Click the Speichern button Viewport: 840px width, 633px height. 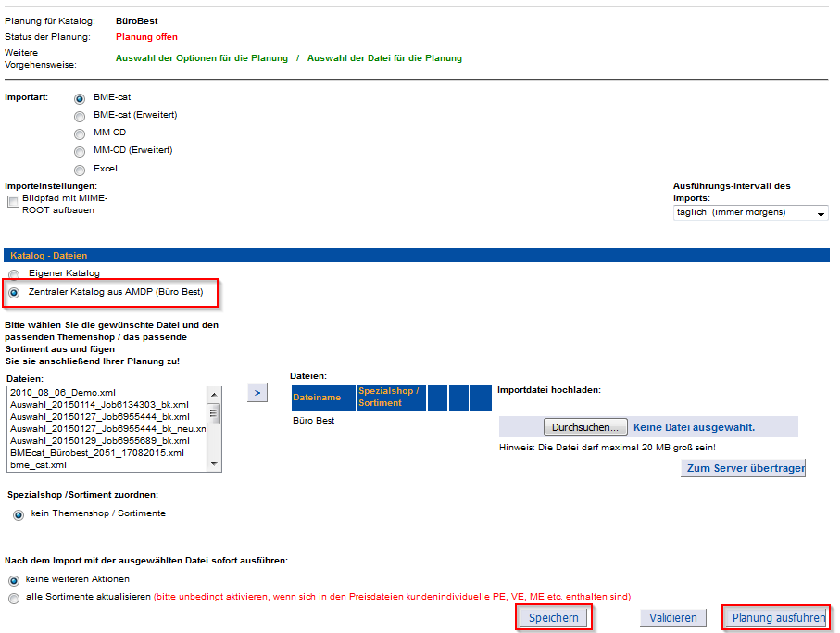point(554,618)
